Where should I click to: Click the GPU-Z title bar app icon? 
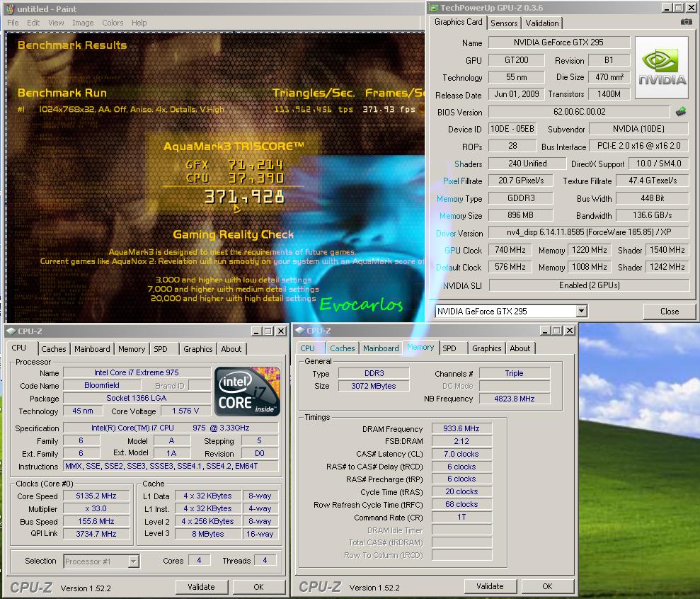pos(434,8)
